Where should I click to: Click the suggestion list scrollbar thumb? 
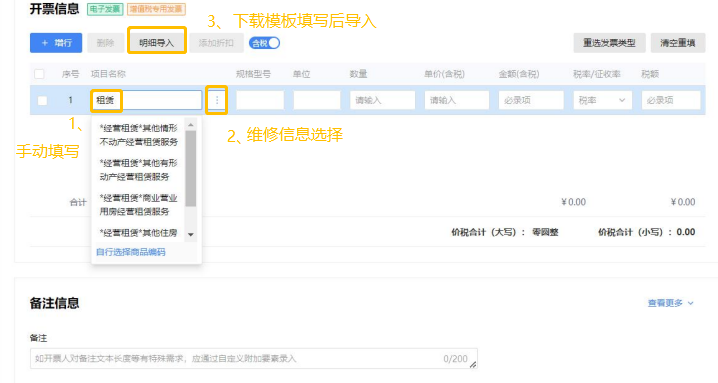(x=191, y=169)
